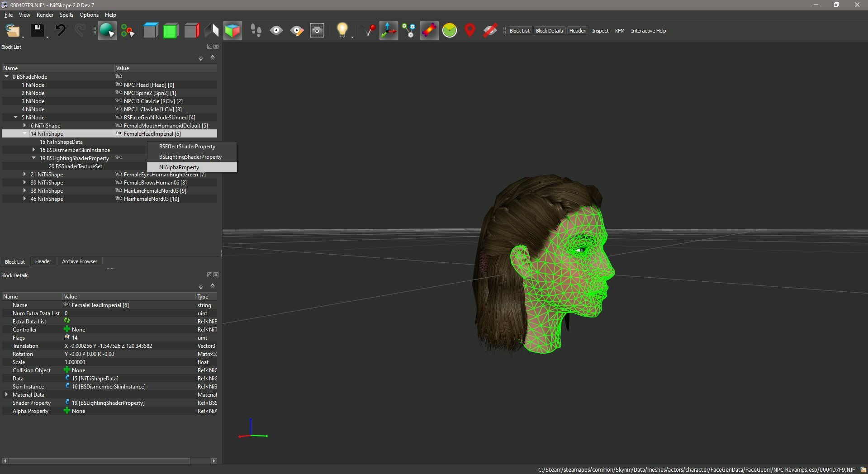Click the Scale value 1.000000
Image resolution: width=868 pixels, height=474 pixels.
[75, 362]
